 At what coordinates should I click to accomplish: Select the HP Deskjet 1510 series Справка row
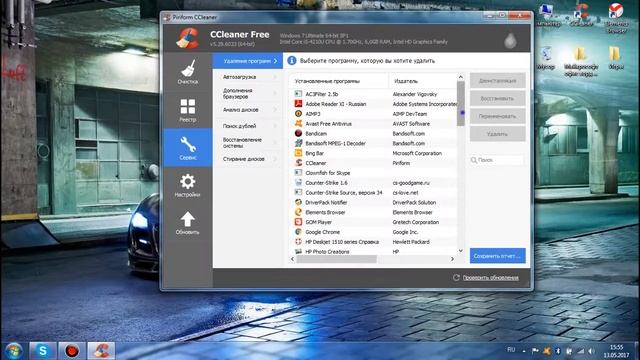click(373, 242)
